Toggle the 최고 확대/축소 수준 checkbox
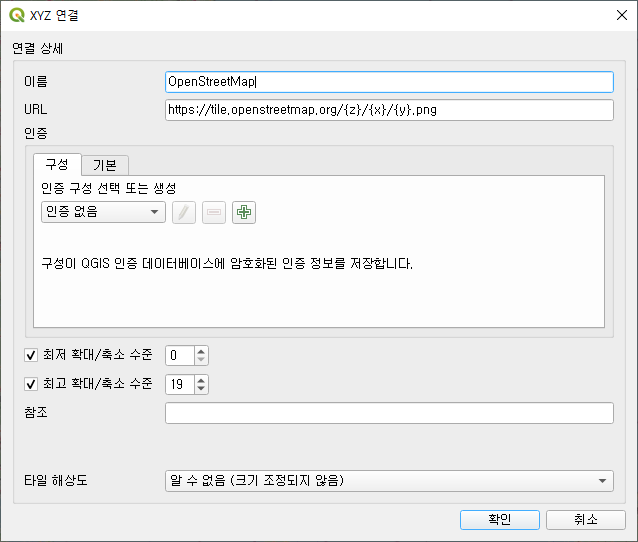Image resolution: width=638 pixels, height=542 pixels. (31, 384)
